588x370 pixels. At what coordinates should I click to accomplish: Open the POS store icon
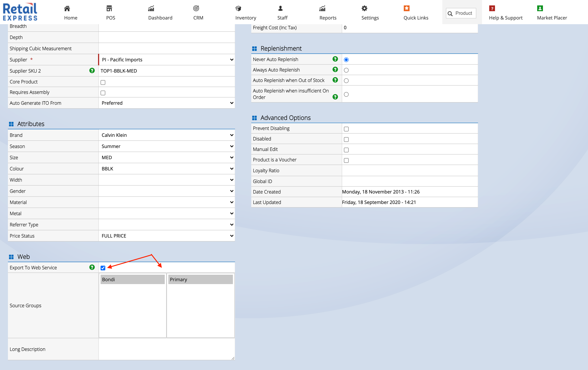(109, 8)
